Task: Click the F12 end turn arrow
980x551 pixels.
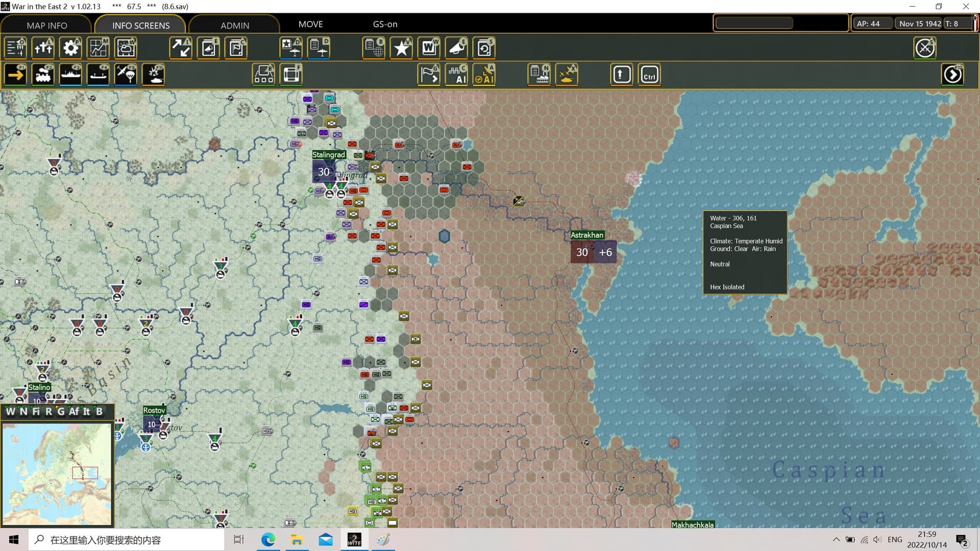Action: (x=952, y=75)
